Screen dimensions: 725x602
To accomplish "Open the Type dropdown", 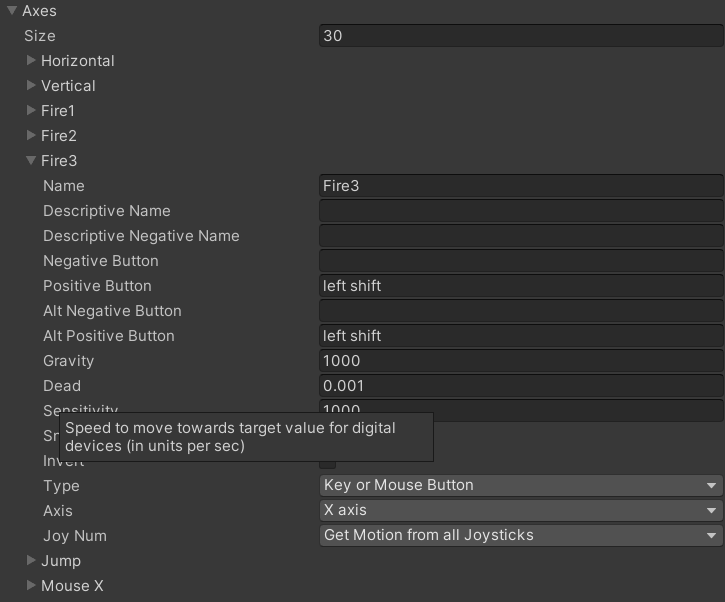I will (520, 485).
